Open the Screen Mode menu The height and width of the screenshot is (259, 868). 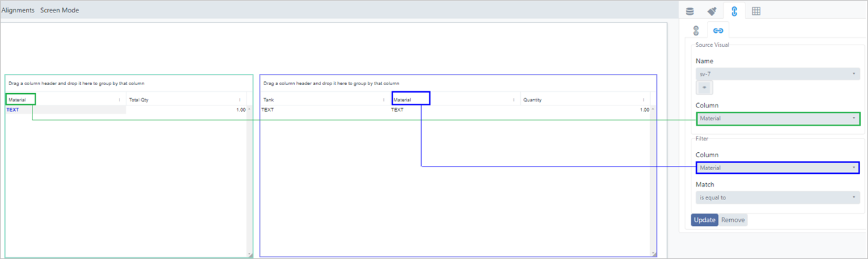(x=60, y=11)
